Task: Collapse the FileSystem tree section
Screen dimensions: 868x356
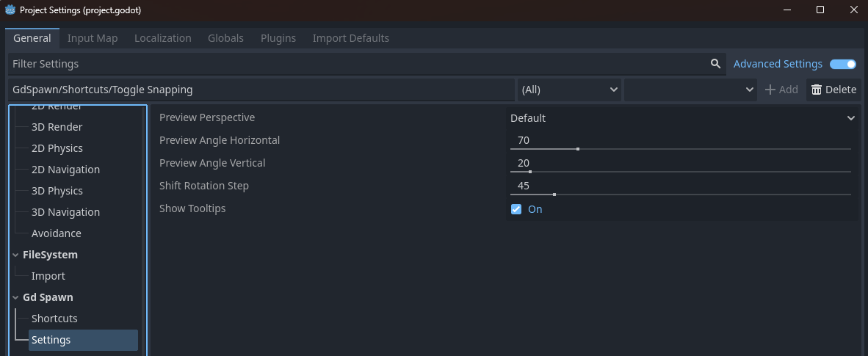Action: tap(15, 255)
